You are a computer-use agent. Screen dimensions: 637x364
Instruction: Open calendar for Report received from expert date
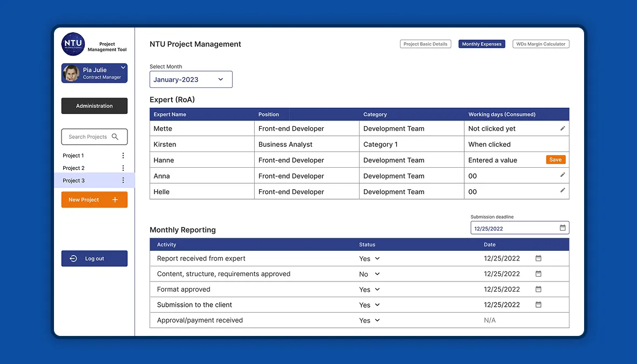click(x=538, y=258)
